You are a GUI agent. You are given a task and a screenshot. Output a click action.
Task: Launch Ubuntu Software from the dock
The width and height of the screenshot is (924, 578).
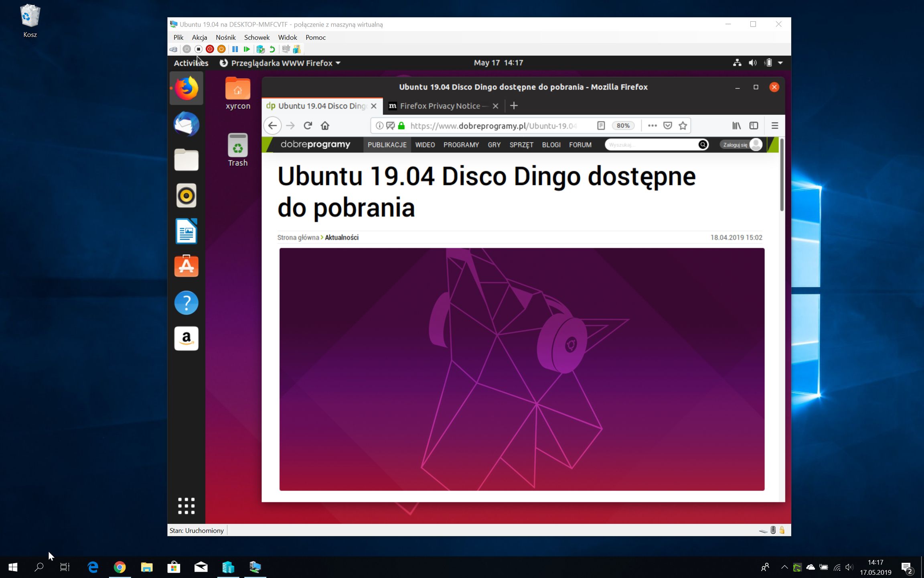click(x=186, y=265)
